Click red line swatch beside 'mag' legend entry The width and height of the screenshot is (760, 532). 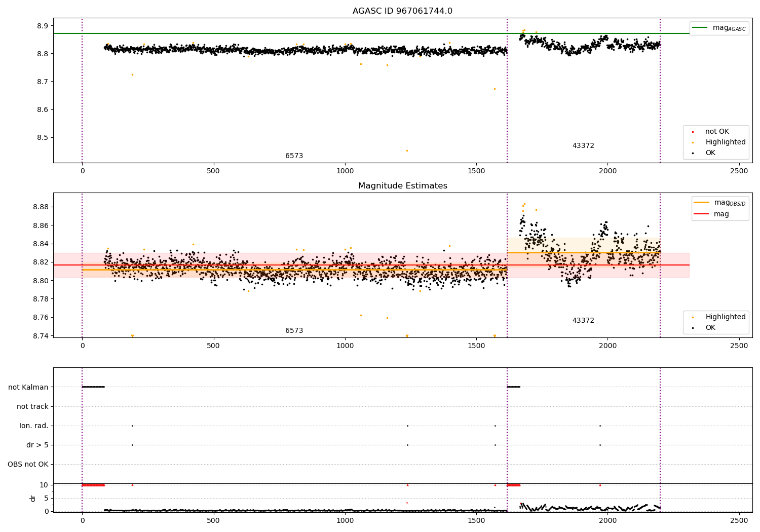click(x=701, y=214)
